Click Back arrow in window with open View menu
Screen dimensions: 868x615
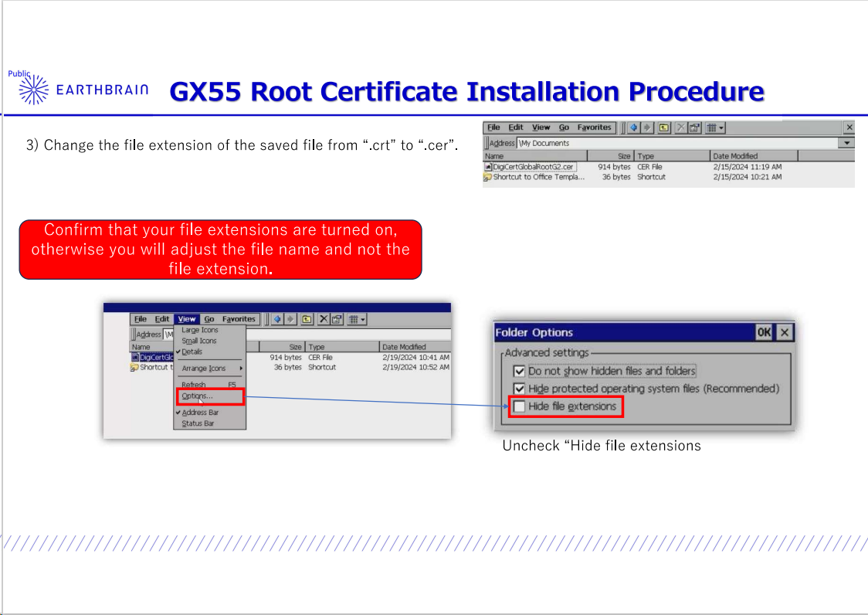(276, 319)
